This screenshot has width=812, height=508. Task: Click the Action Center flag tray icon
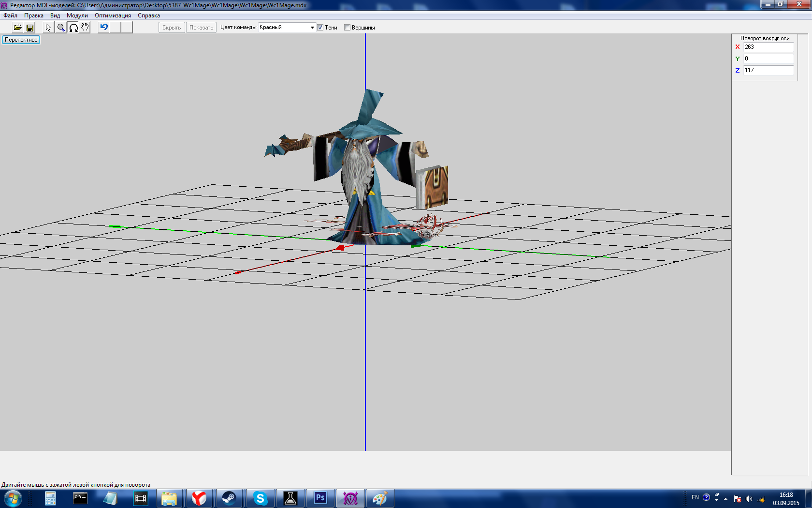click(737, 499)
